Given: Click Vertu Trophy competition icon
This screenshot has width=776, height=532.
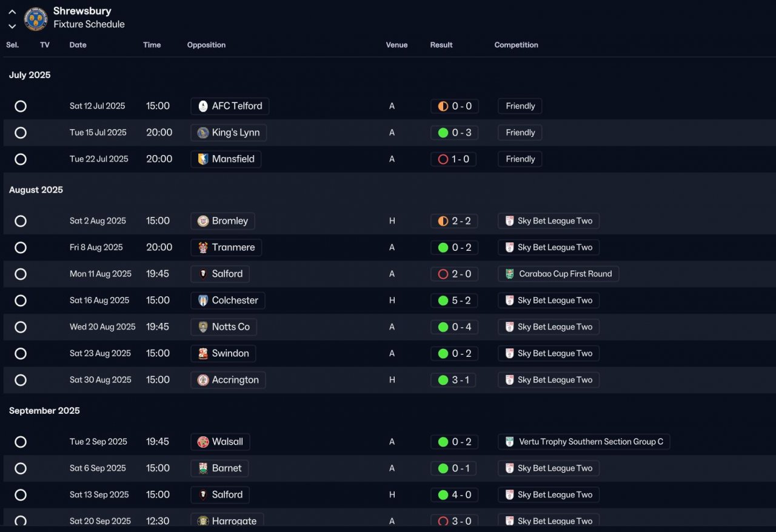Looking at the screenshot, I should coord(510,442).
